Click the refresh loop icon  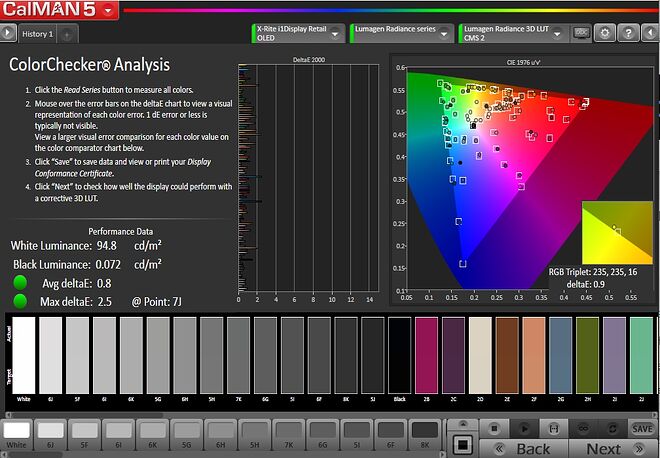tap(612, 429)
